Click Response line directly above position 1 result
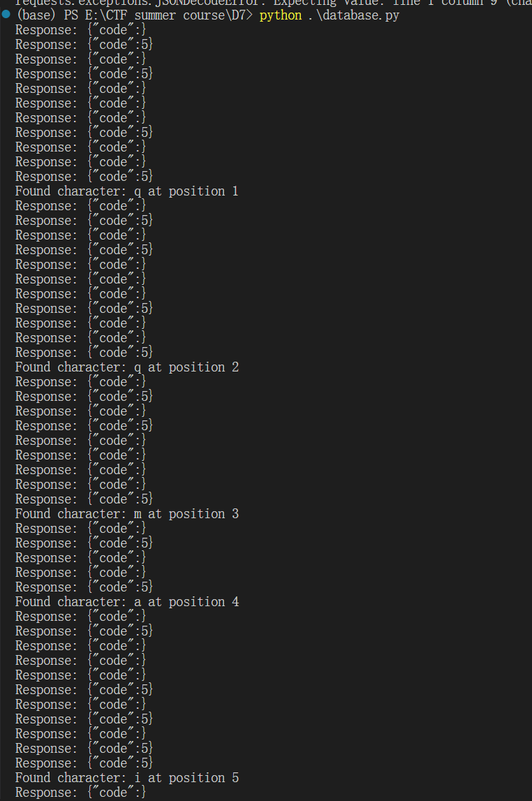The width and height of the screenshot is (532, 801). (84, 177)
